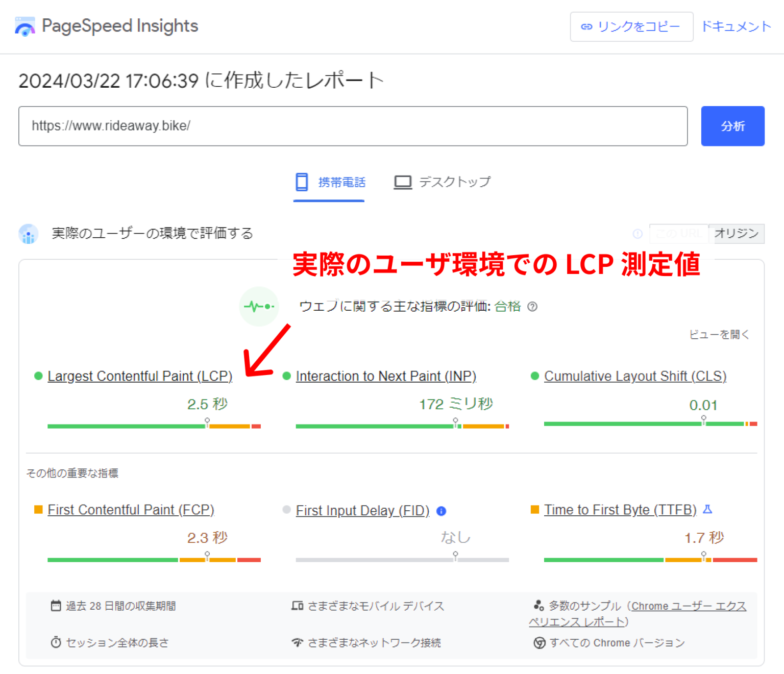Click the リンクをコピー button

631,27
